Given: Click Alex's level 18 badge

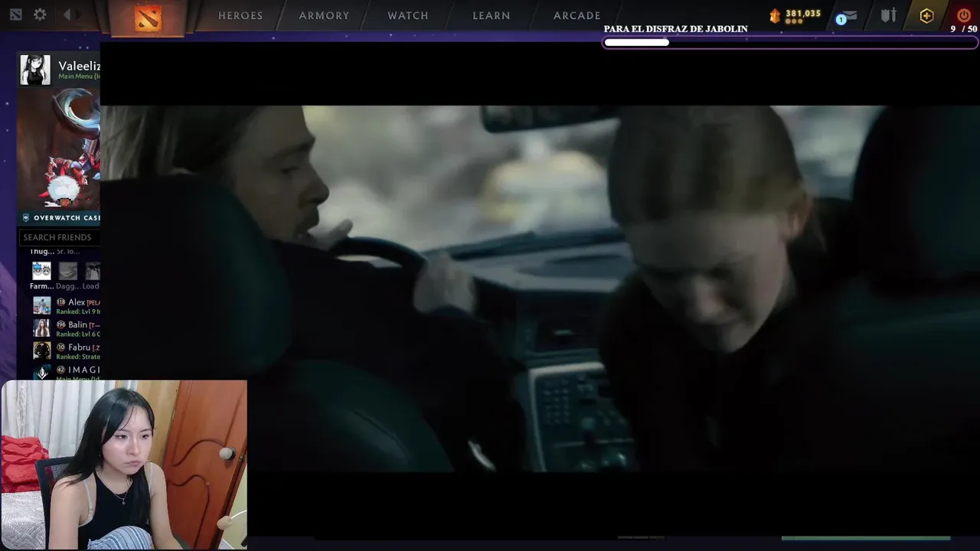Looking at the screenshot, I should (x=61, y=302).
